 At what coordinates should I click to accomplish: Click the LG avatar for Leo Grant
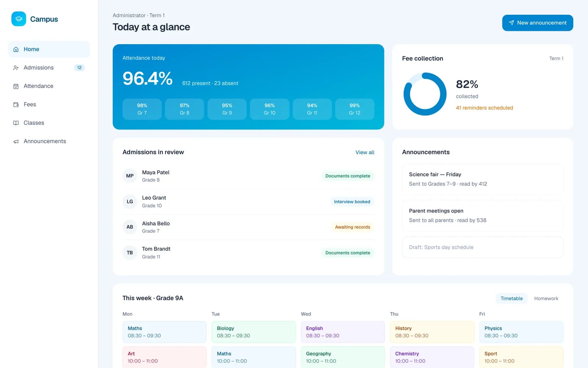[x=130, y=202]
